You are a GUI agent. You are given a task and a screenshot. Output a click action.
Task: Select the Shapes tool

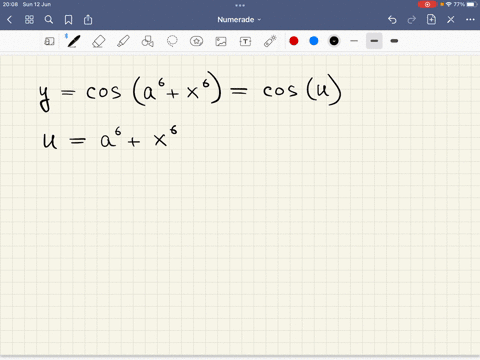click(x=147, y=41)
